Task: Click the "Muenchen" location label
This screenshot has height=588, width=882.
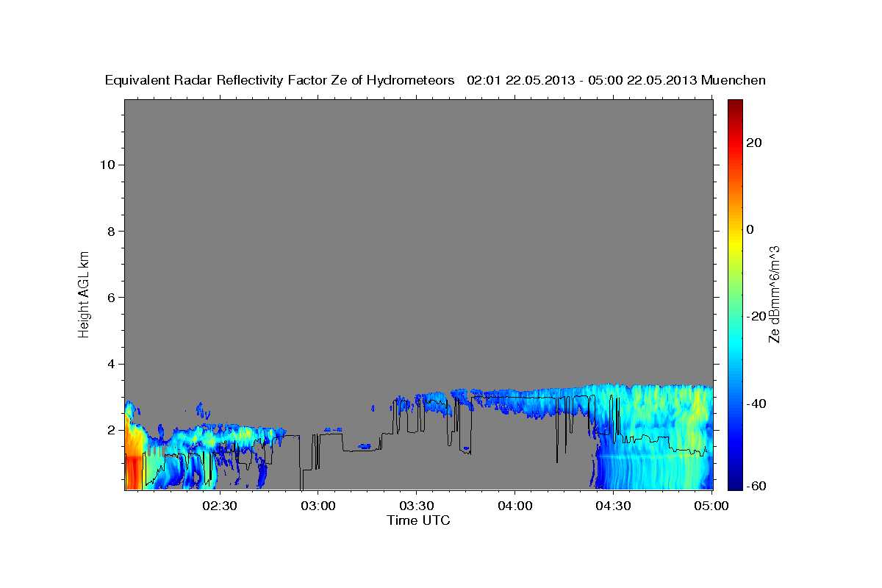Action: point(734,81)
